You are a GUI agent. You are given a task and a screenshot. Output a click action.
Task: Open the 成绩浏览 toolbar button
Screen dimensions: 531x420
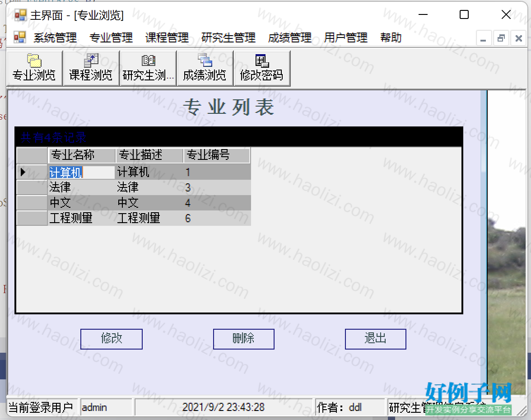coord(205,69)
